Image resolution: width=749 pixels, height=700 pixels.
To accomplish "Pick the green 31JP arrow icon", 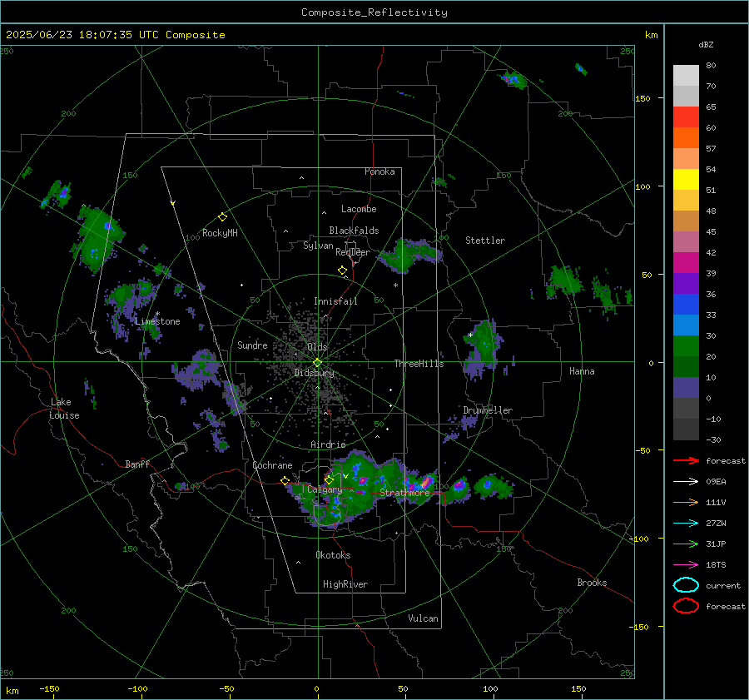I will (x=686, y=544).
